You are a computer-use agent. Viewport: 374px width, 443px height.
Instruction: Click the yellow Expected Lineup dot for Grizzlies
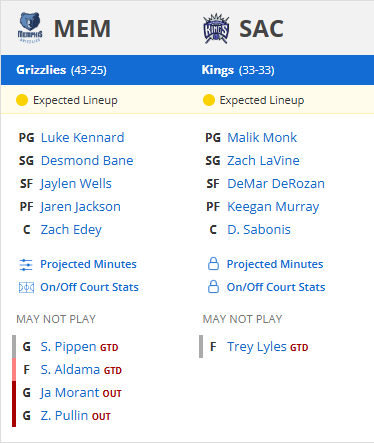pyautogui.click(x=22, y=100)
